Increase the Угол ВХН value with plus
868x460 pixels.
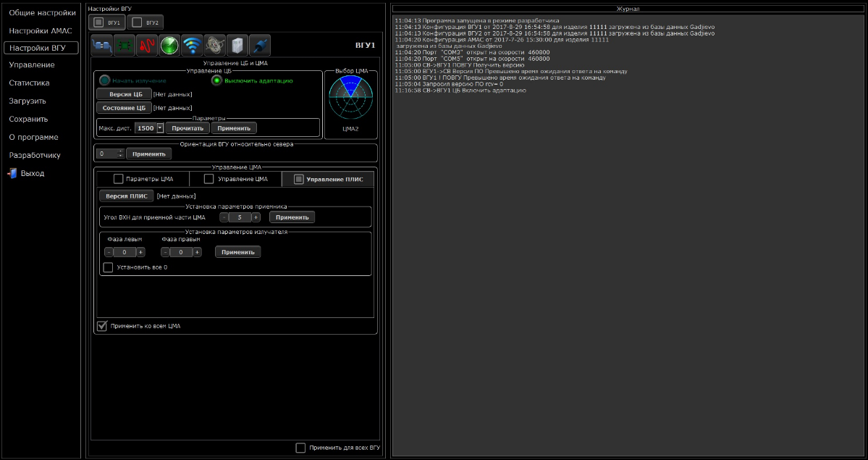tap(256, 217)
